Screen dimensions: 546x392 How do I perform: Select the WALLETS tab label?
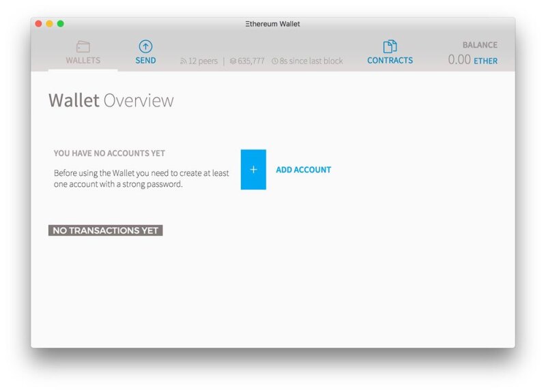point(83,61)
